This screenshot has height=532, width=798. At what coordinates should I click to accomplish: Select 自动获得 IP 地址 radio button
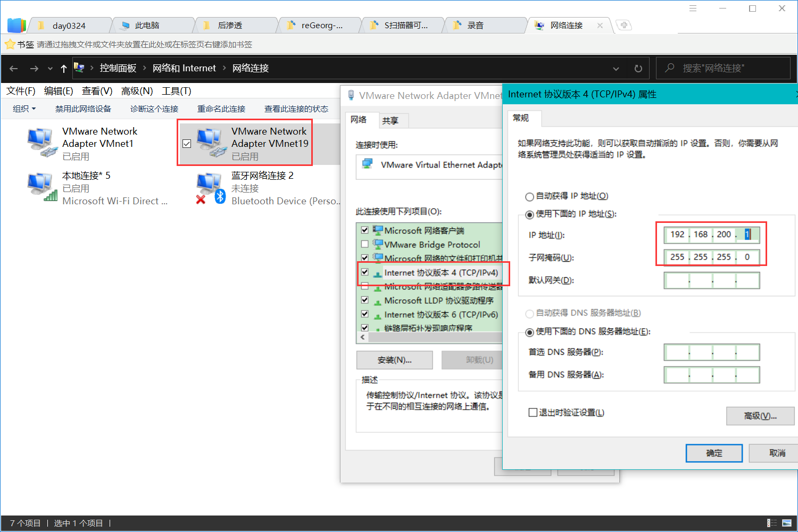[529, 196]
